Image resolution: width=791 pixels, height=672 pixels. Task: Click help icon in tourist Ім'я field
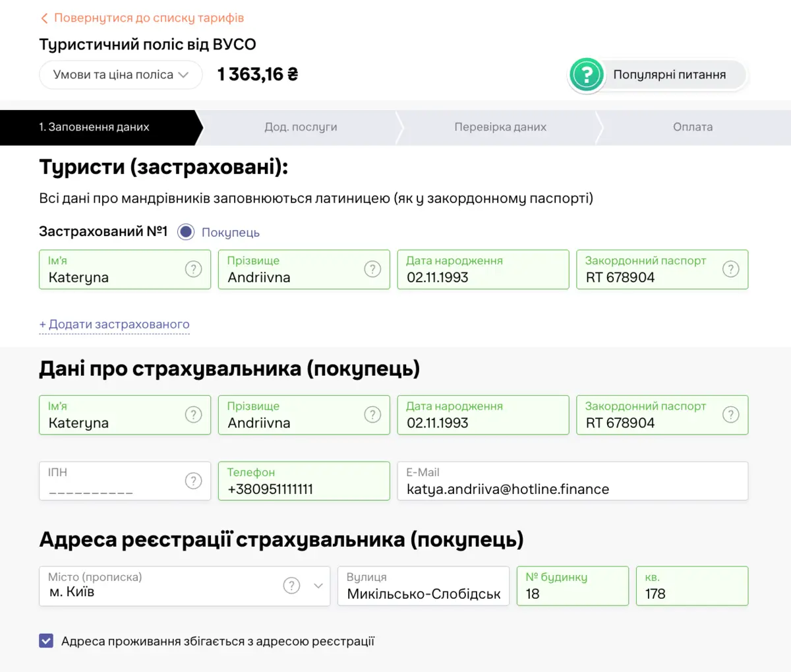coord(193,269)
